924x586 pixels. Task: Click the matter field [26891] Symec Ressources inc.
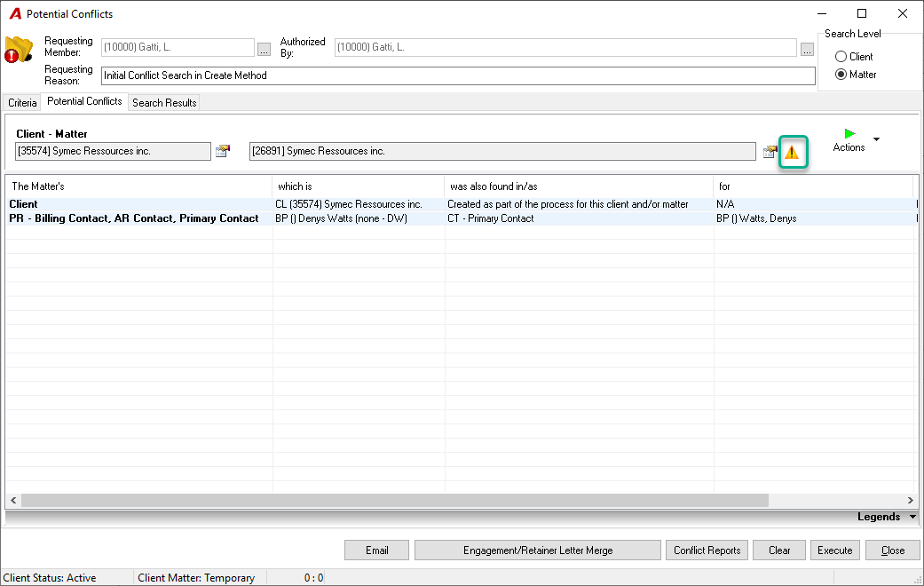coord(502,151)
